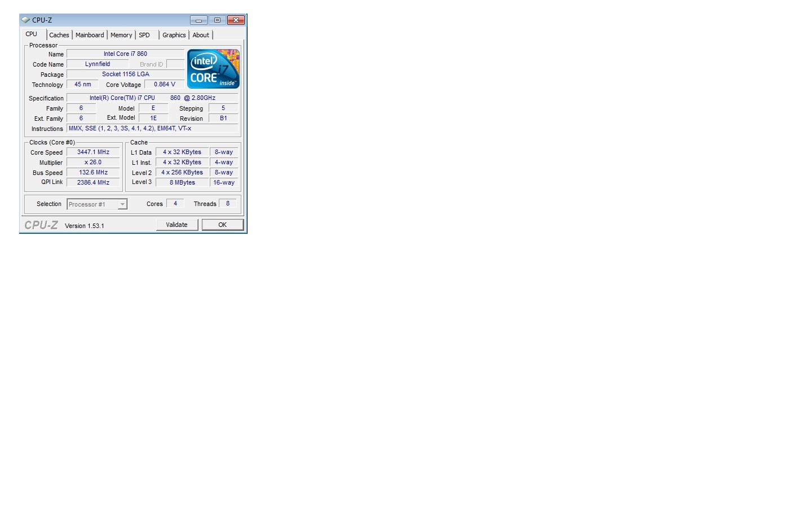Click the Multiplier value x 26.0

[93, 163]
